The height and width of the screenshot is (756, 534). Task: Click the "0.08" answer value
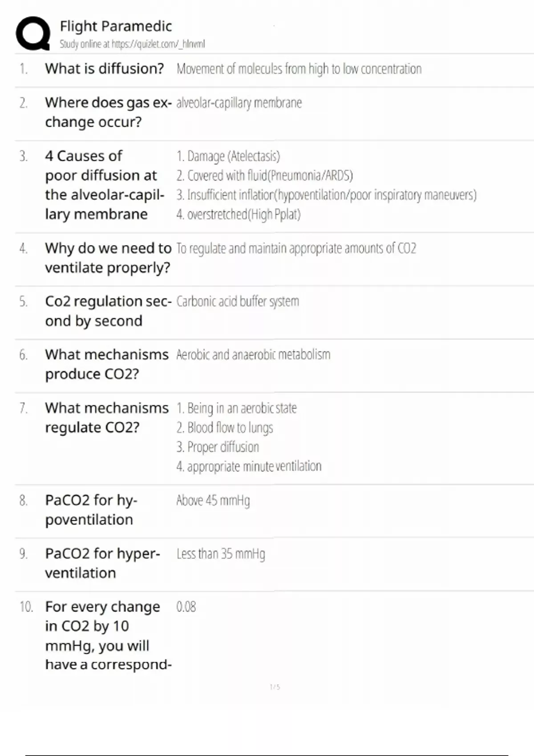click(x=186, y=607)
